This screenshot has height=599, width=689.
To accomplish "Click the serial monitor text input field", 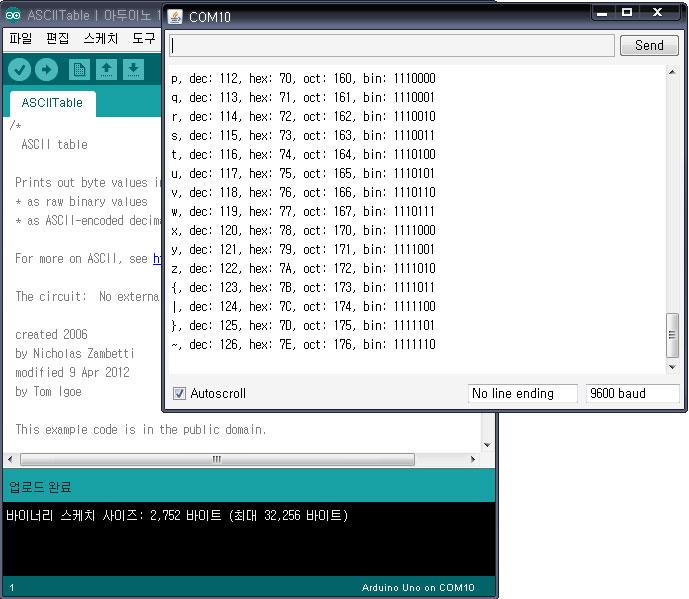I will [x=392, y=45].
